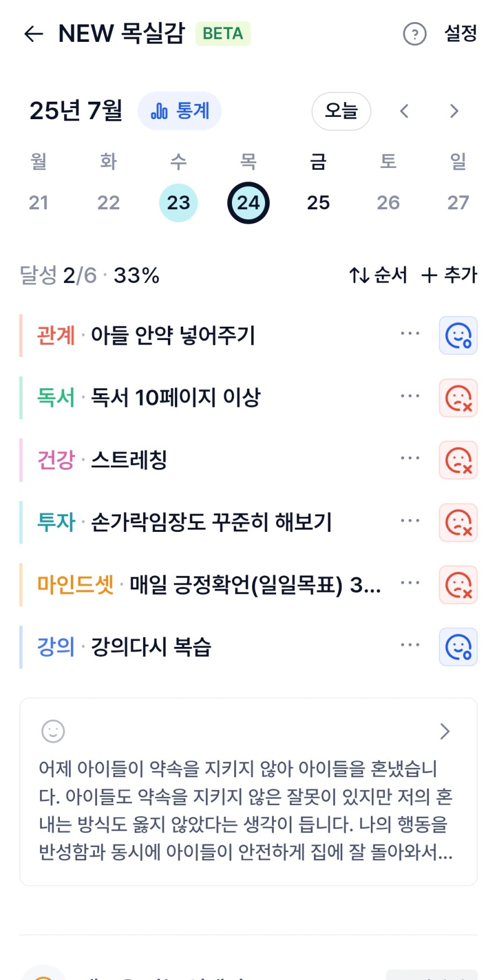Open the help question mark icon
The height and width of the screenshot is (980, 497).
[414, 34]
